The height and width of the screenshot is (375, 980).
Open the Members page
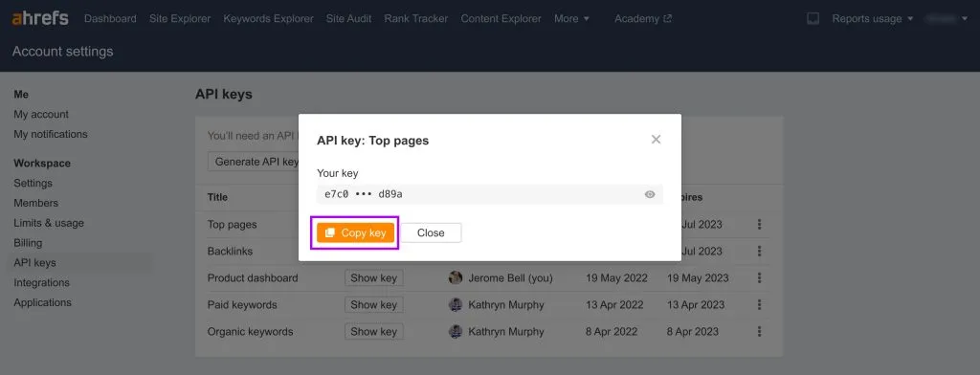tap(35, 203)
